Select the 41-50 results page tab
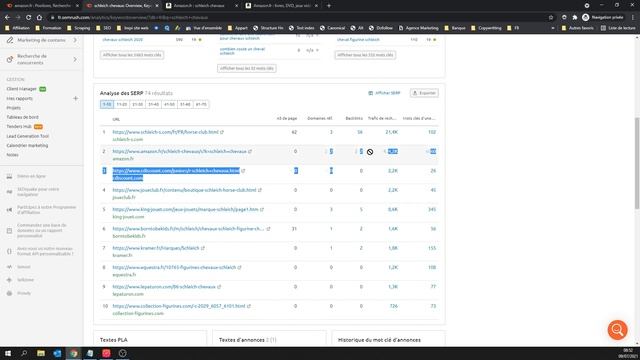This screenshot has height=360, width=640. click(169, 104)
